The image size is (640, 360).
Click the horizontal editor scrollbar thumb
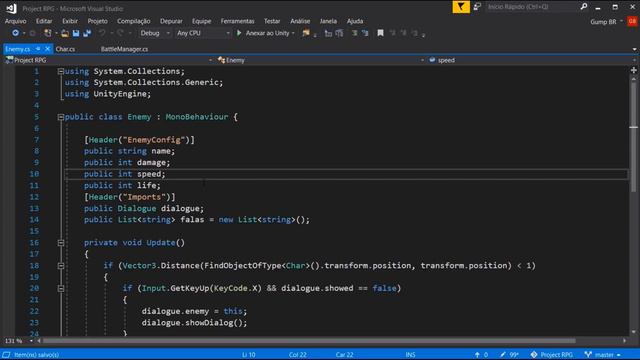tap(309, 341)
